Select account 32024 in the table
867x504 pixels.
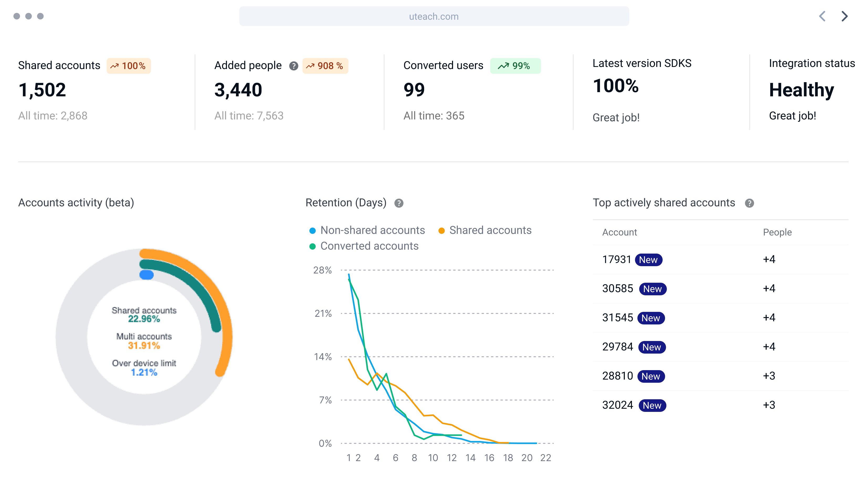(x=617, y=405)
